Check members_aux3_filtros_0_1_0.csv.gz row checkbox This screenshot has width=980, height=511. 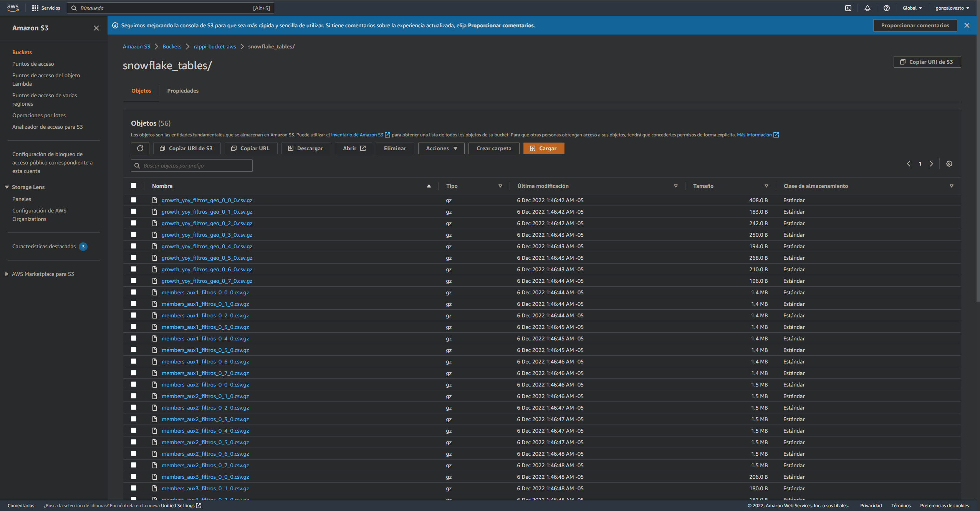[x=134, y=488]
